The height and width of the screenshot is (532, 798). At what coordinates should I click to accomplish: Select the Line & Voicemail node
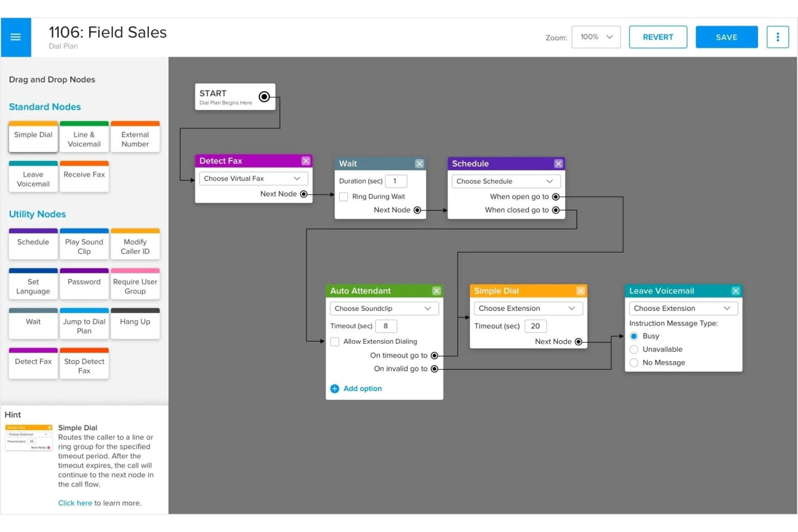click(x=84, y=139)
